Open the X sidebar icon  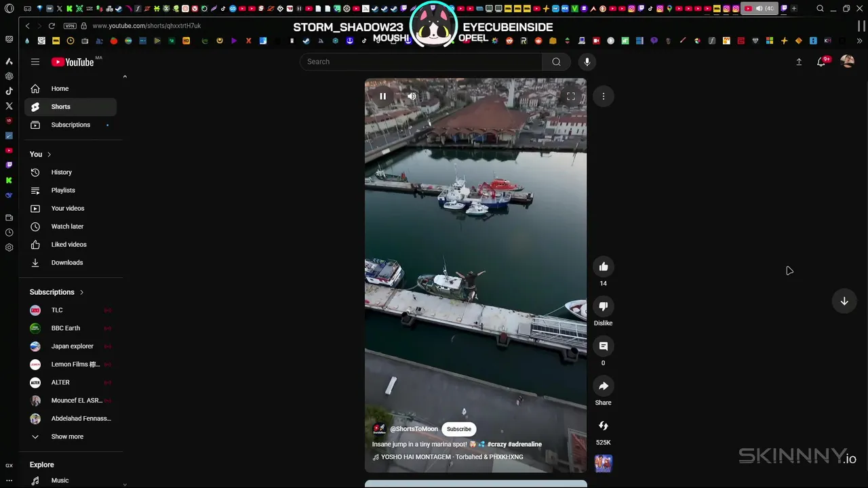(9, 106)
